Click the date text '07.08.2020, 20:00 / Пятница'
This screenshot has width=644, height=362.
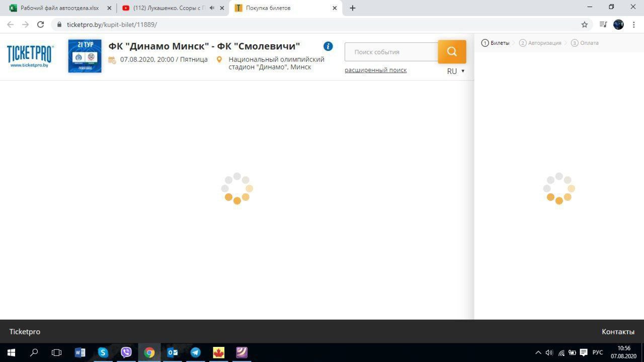click(164, 59)
